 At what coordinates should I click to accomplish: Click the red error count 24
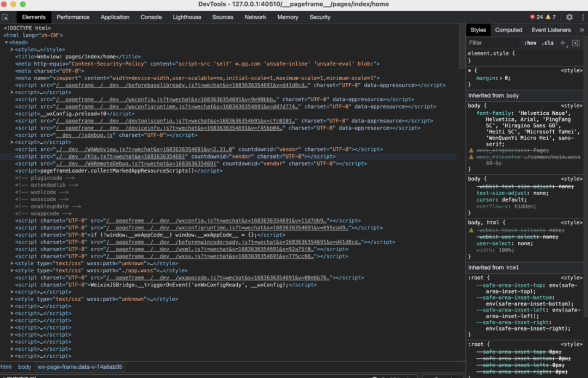(537, 17)
